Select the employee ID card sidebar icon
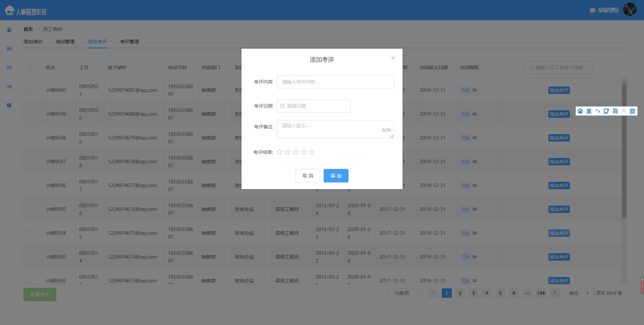This screenshot has height=325, width=644. [x=9, y=49]
